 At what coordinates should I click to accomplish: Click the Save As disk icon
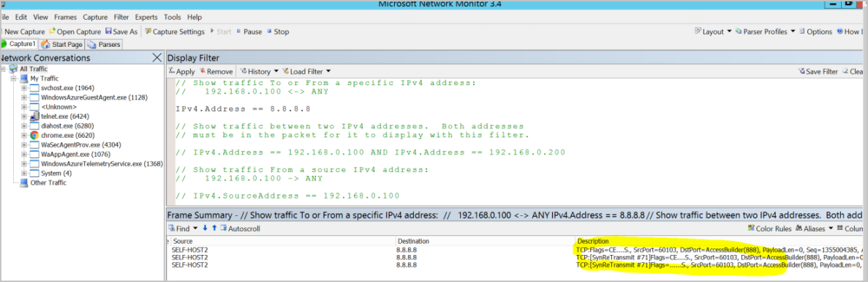point(108,31)
